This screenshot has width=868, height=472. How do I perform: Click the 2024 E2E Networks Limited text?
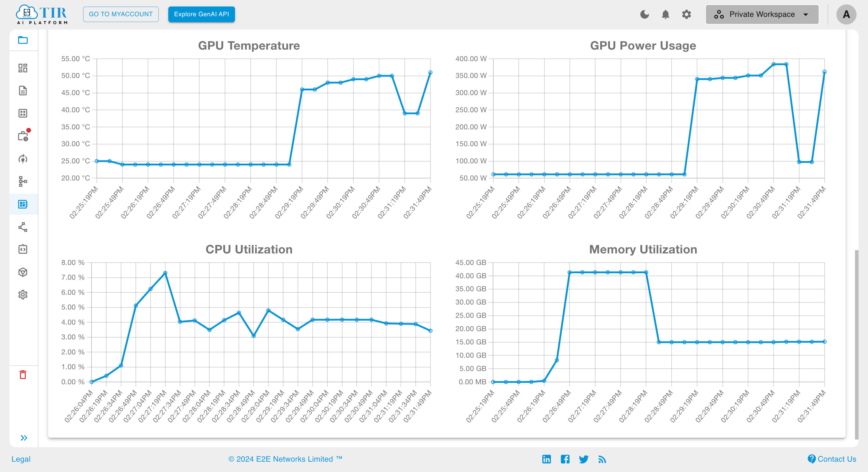285,459
